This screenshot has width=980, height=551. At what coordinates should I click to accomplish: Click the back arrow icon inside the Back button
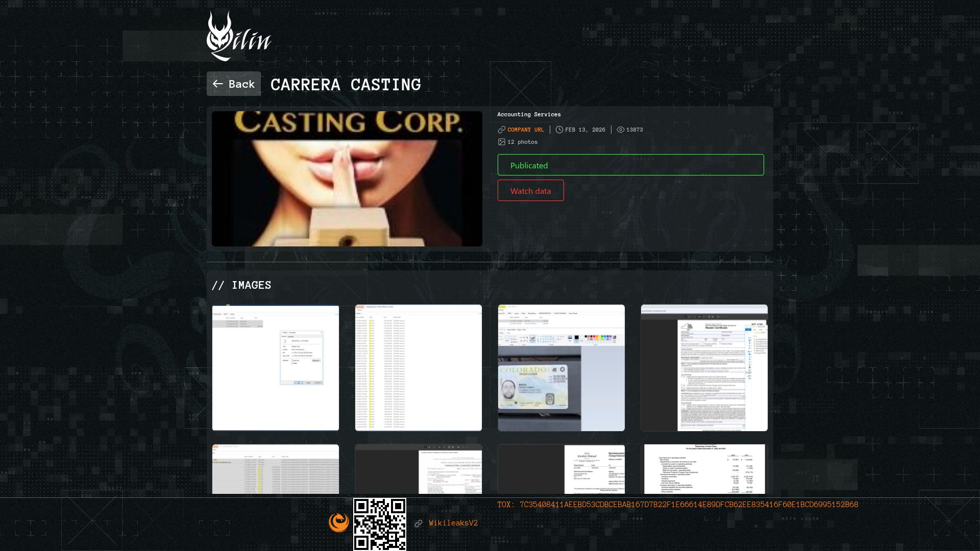(x=218, y=84)
